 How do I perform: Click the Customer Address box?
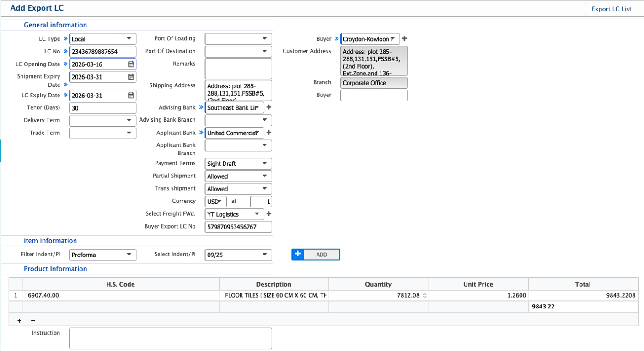pos(374,61)
